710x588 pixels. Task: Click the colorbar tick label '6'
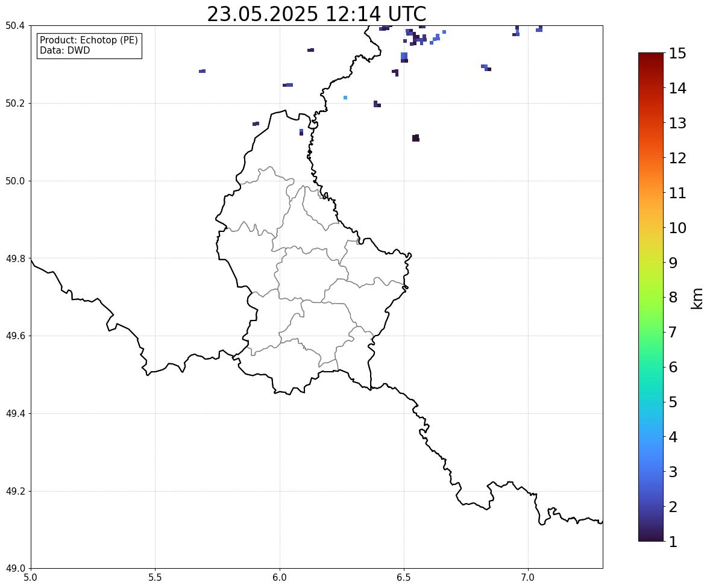point(673,367)
